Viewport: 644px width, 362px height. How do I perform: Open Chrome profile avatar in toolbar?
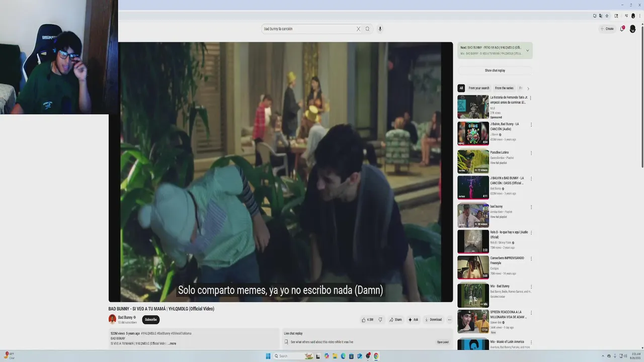[x=633, y=16]
